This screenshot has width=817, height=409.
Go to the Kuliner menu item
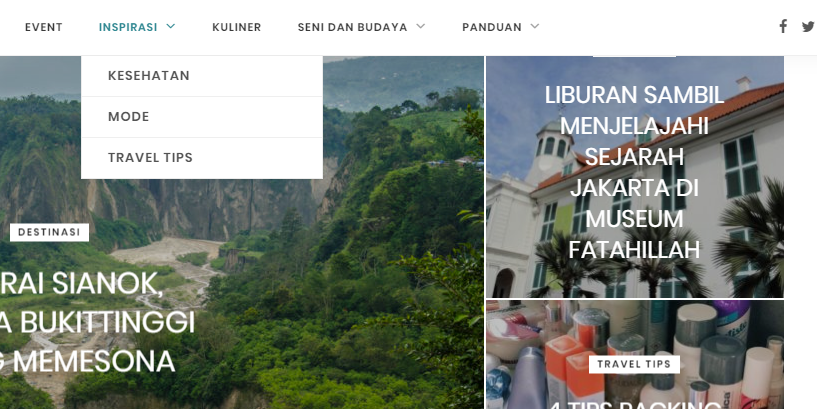coord(237,27)
